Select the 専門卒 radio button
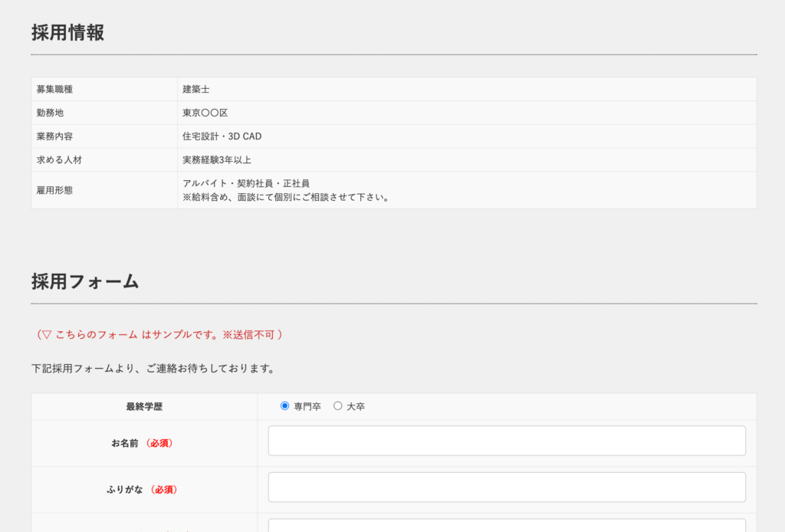 tap(285, 406)
